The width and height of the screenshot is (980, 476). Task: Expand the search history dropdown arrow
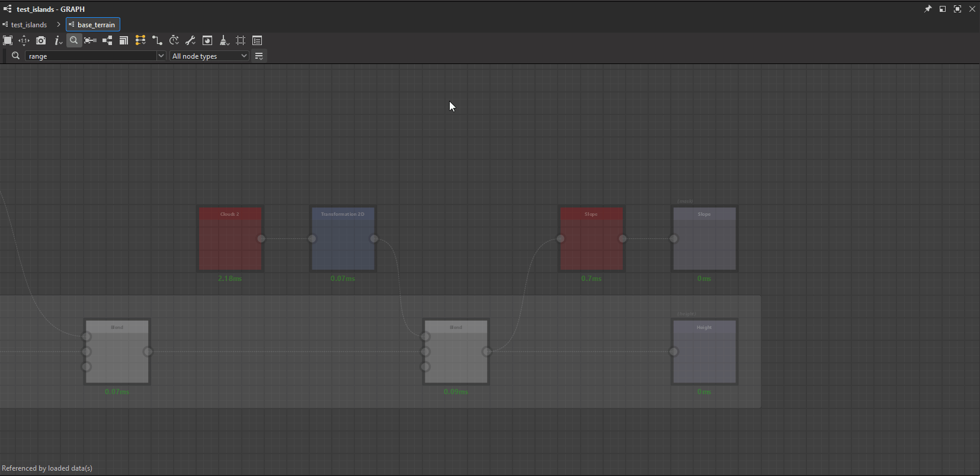point(161,56)
